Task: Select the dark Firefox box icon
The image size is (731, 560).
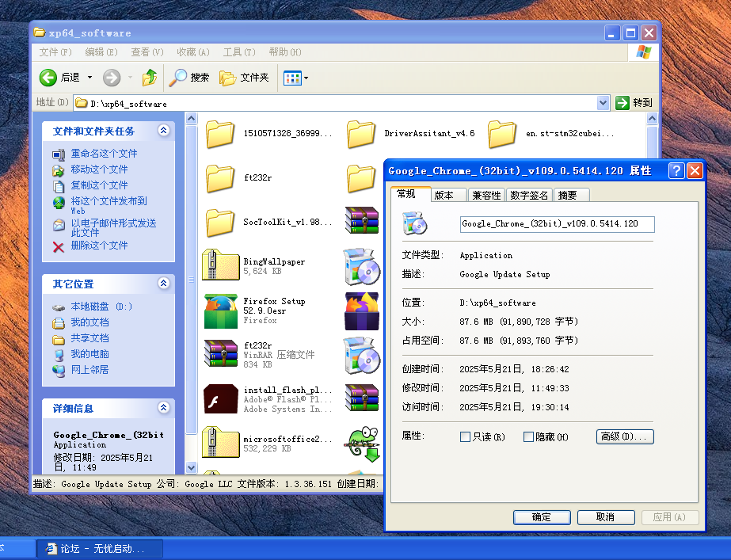Action: pos(362,311)
